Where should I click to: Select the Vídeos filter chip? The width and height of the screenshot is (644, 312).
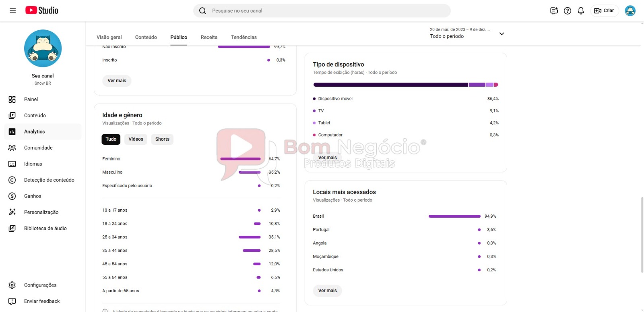coord(136,139)
